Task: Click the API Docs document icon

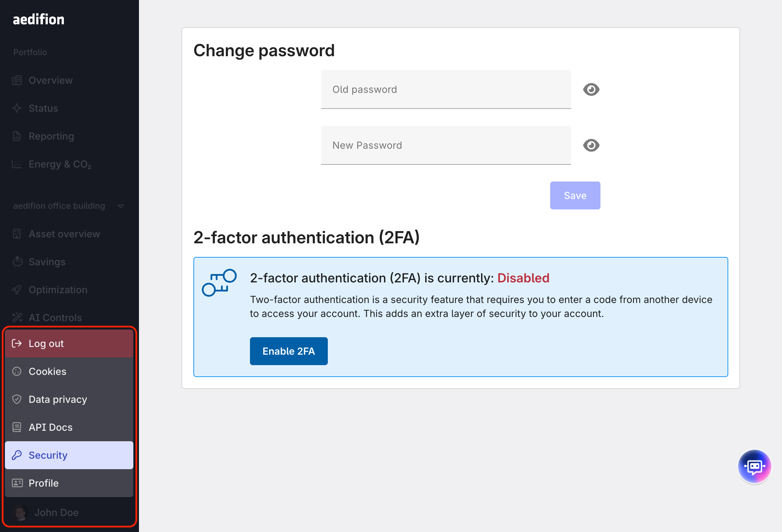Action: click(x=17, y=427)
